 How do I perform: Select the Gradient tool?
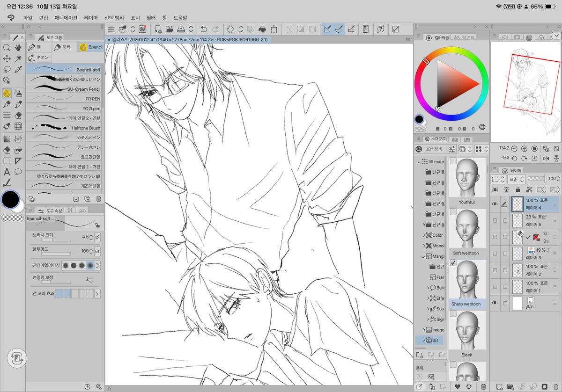(7, 139)
